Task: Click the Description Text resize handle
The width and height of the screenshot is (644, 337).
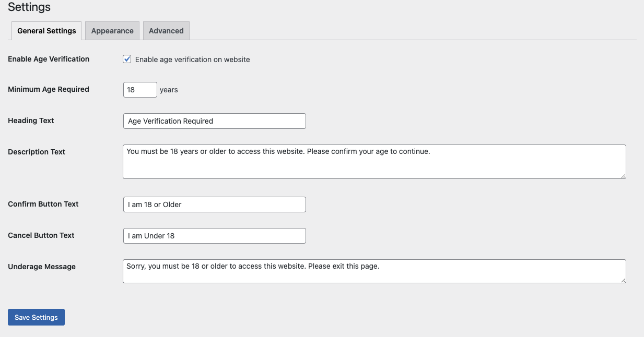Action: [623, 176]
